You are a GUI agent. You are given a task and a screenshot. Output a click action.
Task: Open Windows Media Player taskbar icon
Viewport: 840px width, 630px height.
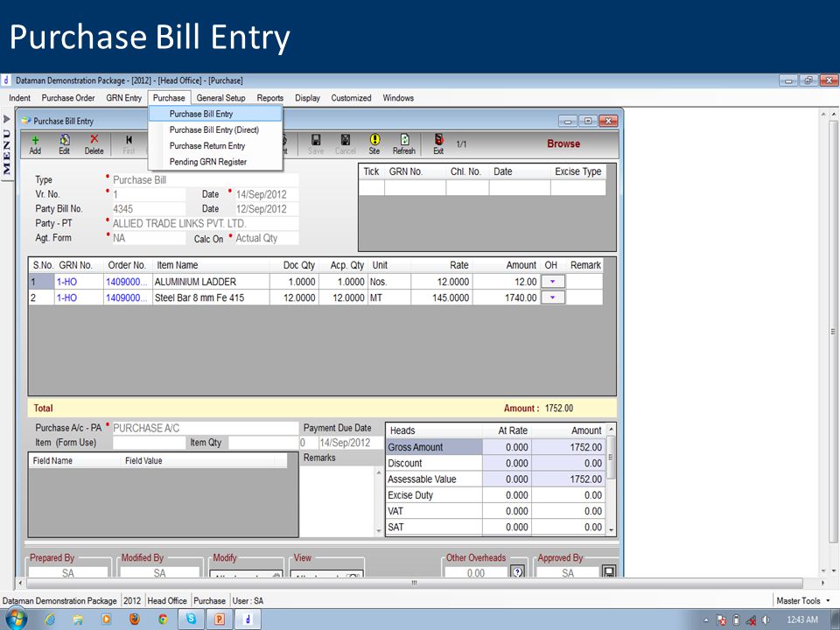pos(106,619)
